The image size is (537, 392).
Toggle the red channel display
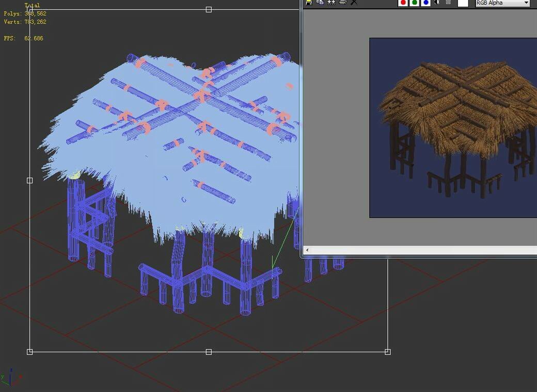point(403,3)
